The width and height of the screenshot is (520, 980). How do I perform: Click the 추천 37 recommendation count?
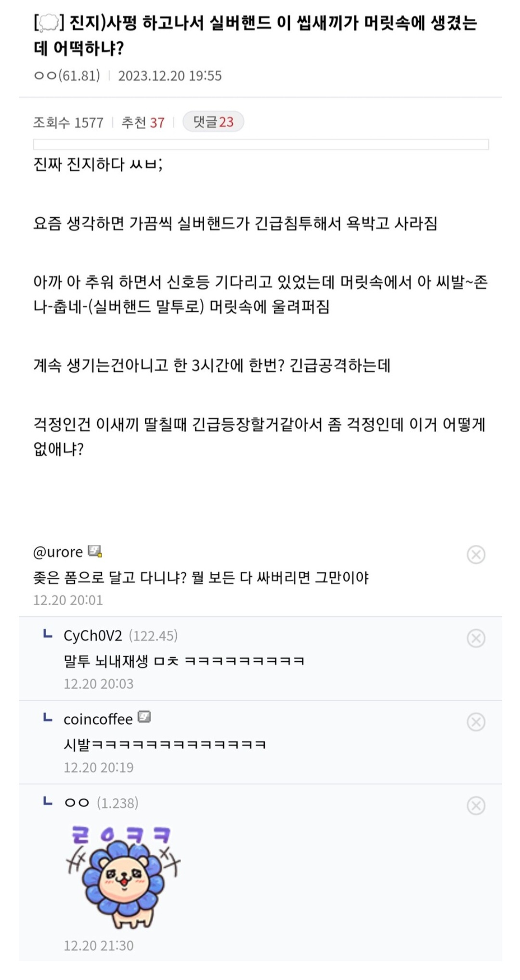[x=143, y=122]
